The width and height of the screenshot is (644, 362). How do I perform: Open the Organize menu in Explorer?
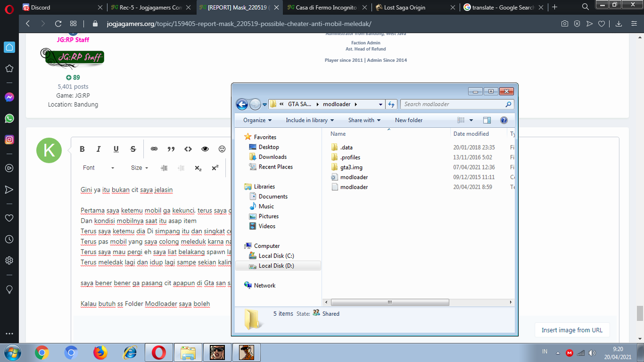[257, 120]
